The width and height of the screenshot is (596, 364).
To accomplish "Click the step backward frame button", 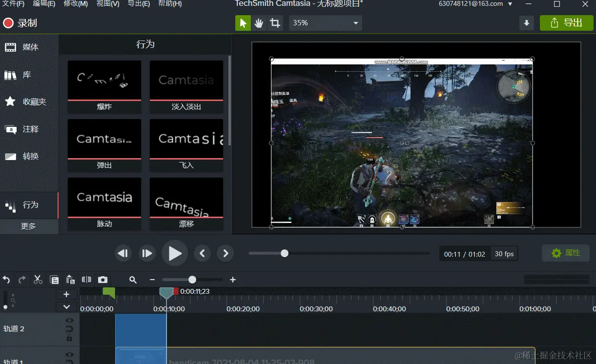I will click(x=123, y=253).
